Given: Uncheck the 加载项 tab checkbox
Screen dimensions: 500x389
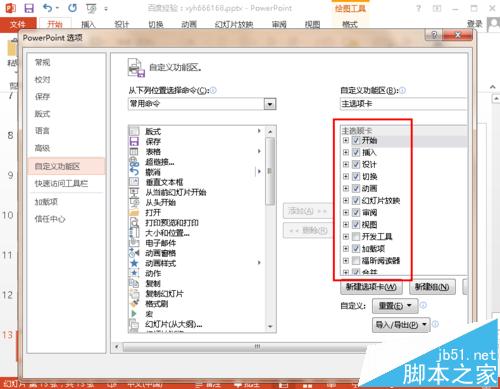Looking at the screenshot, I should tap(356, 248).
